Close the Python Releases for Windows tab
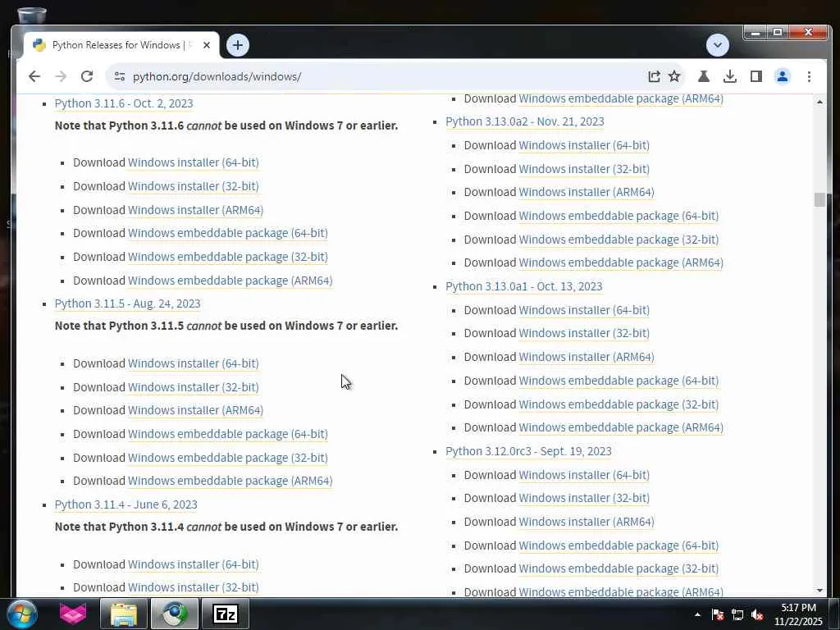The height and width of the screenshot is (630, 840). point(206,46)
